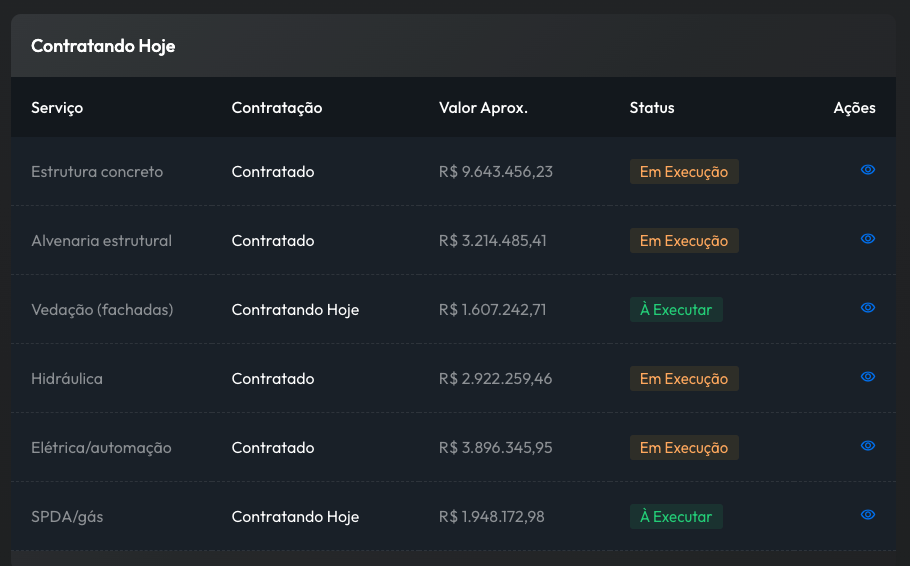The height and width of the screenshot is (566, 910).
Task: Click the value R$ 1.607.242,71
Action: pos(492,310)
